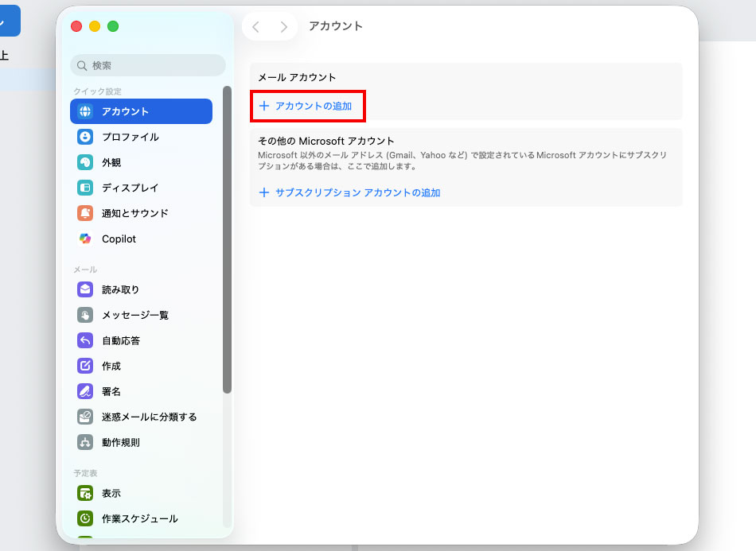Click the red close window button
756x551 pixels.
coord(76,26)
